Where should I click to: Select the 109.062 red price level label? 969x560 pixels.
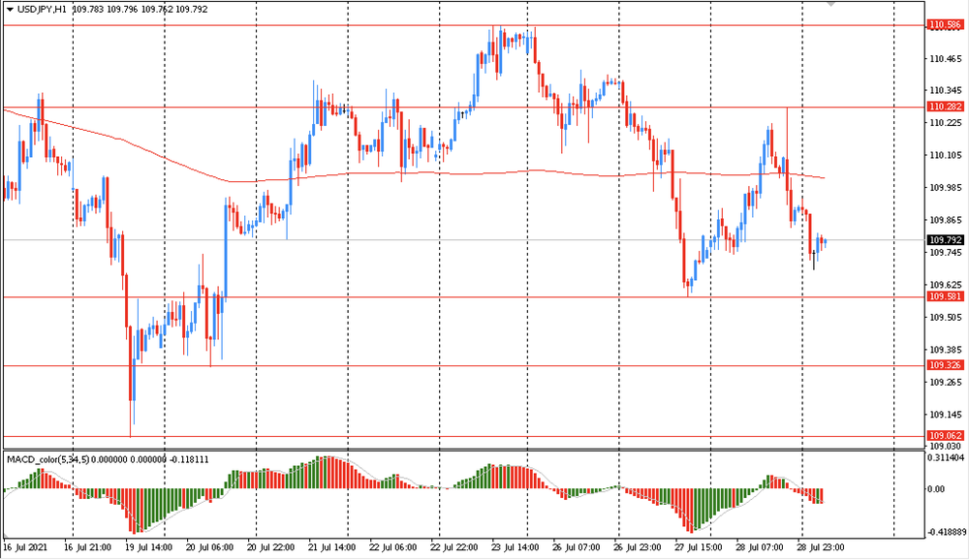tap(946, 436)
